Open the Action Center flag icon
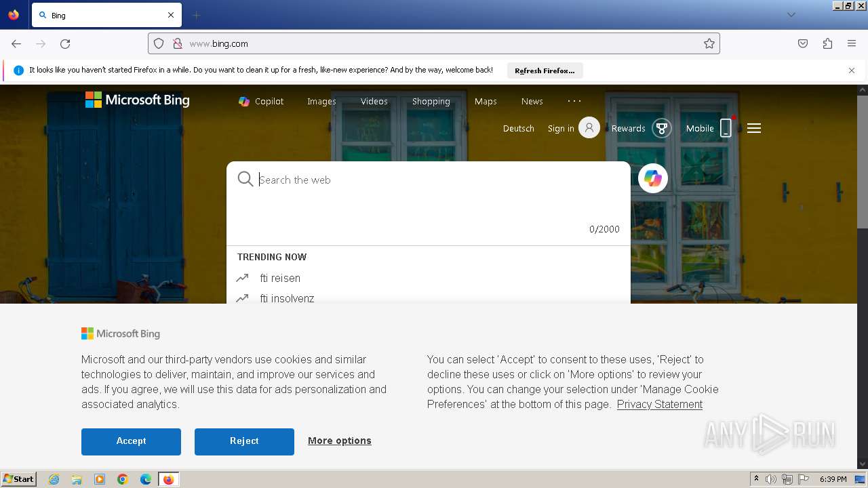The height and width of the screenshot is (488, 868). coord(804,479)
